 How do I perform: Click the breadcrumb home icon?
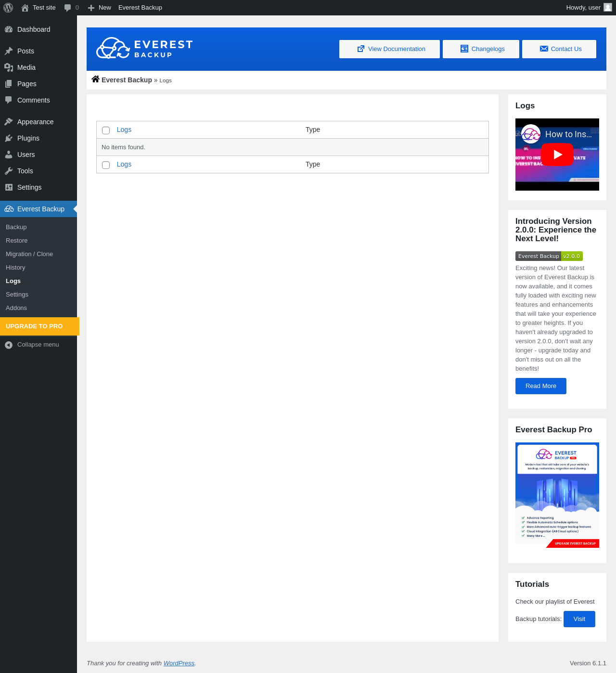coord(95,79)
